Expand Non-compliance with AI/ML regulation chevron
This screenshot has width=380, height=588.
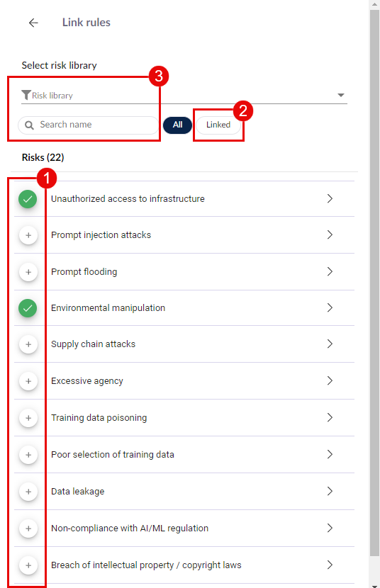[330, 528]
